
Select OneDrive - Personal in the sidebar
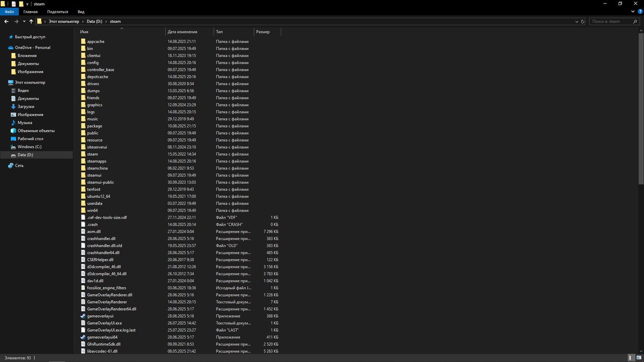click(33, 47)
